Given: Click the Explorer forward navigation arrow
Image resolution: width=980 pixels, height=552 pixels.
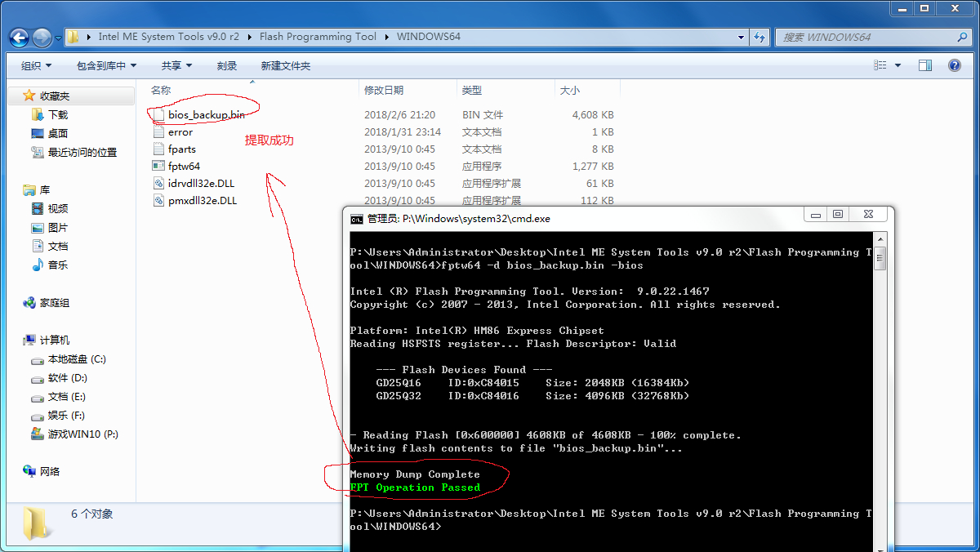Looking at the screenshot, I should (42, 37).
